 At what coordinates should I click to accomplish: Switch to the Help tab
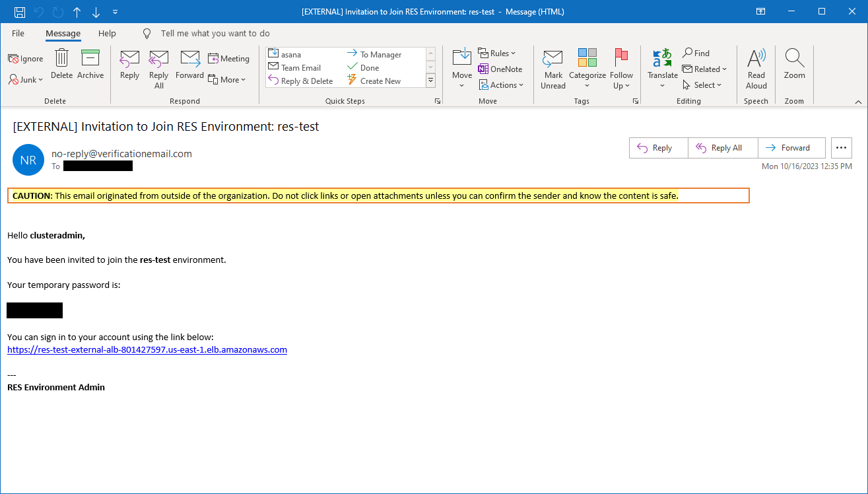click(x=107, y=33)
